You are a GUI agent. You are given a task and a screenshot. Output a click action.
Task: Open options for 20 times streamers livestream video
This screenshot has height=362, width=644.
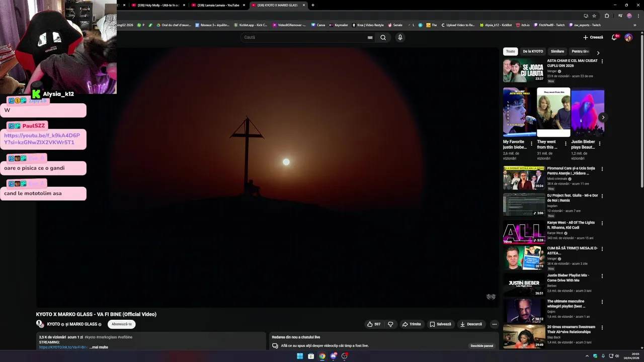coord(602,328)
